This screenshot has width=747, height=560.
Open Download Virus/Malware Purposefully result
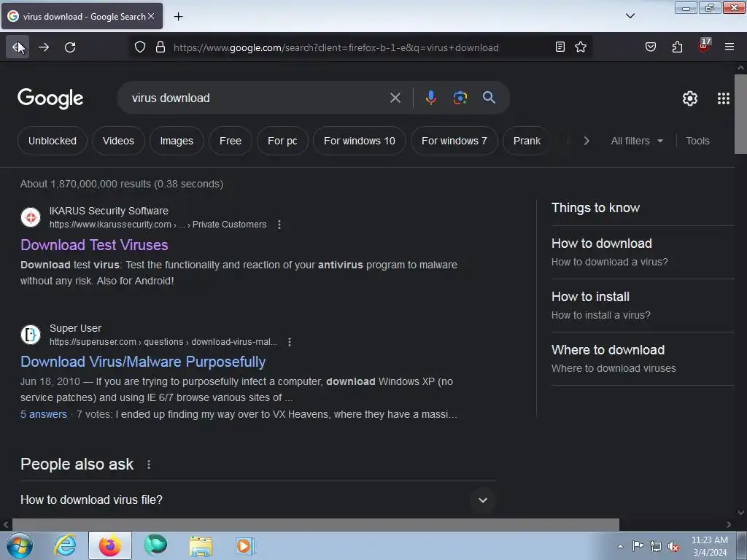tap(143, 362)
